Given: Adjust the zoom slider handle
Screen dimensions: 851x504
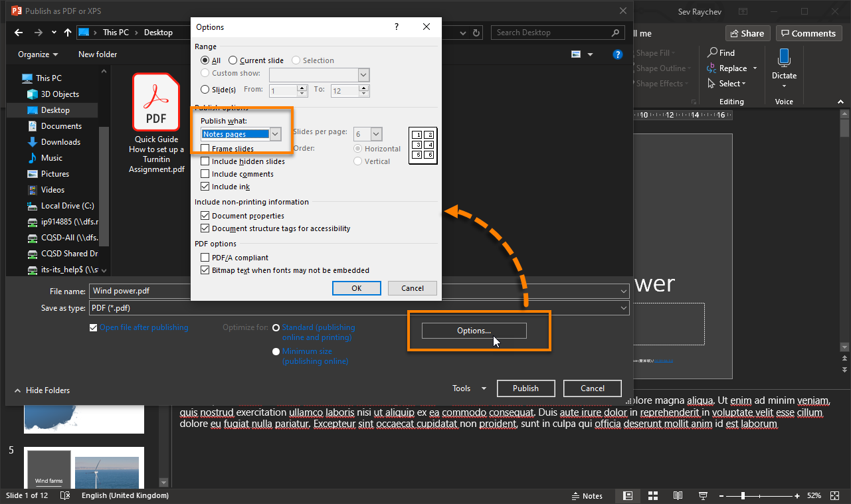Looking at the screenshot, I should coord(743,496).
